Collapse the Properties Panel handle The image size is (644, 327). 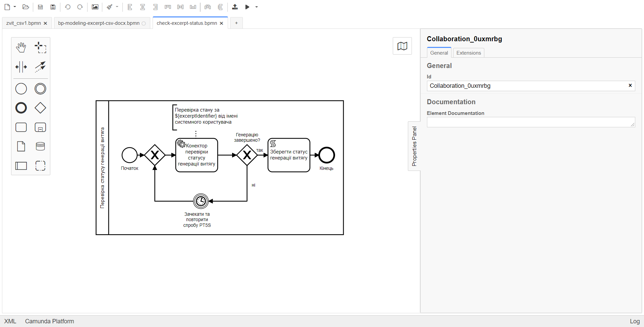[414, 146]
